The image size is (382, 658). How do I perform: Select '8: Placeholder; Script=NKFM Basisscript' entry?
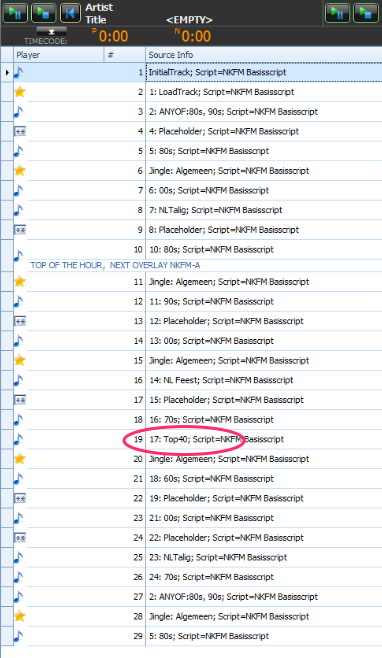pos(224,230)
